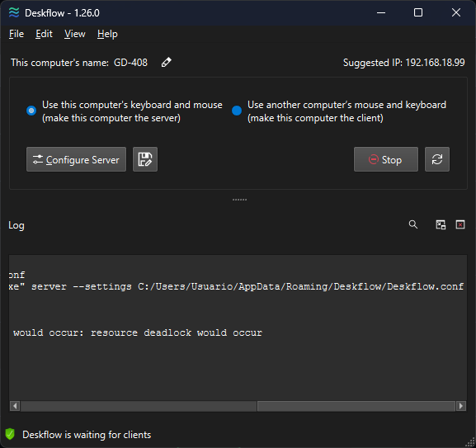Click the log horizontal scrollbar thumb
This screenshot has width=476, height=448.
(x=356, y=406)
